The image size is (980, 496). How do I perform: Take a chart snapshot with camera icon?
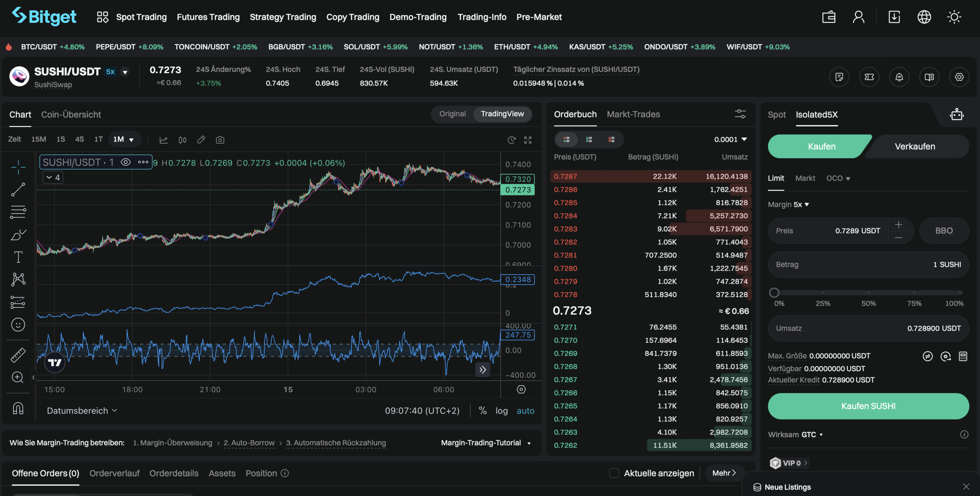(x=220, y=140)
